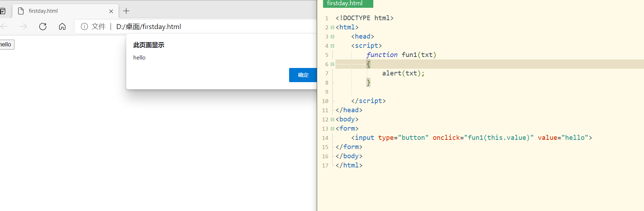
Task: Click line number 9 in the gutter
Action: (327, 92)
